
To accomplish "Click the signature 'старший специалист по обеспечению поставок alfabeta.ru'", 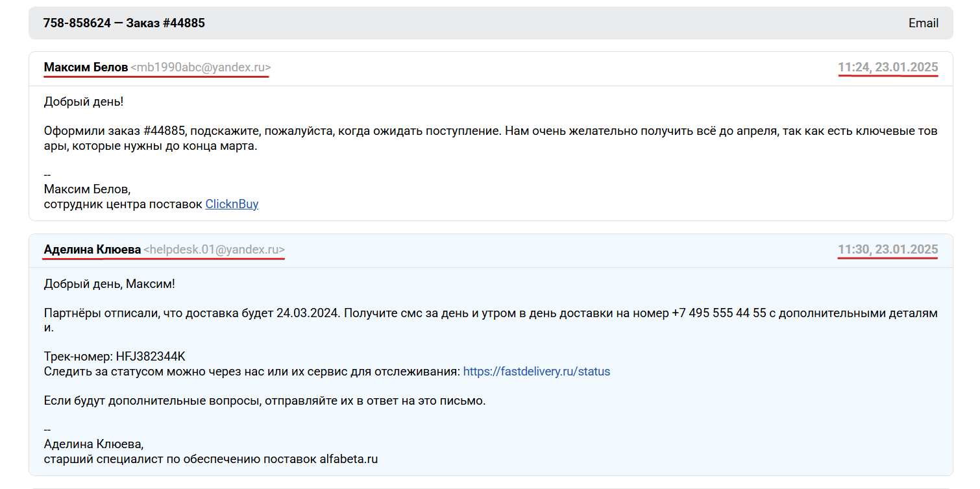I will (211, 459).
